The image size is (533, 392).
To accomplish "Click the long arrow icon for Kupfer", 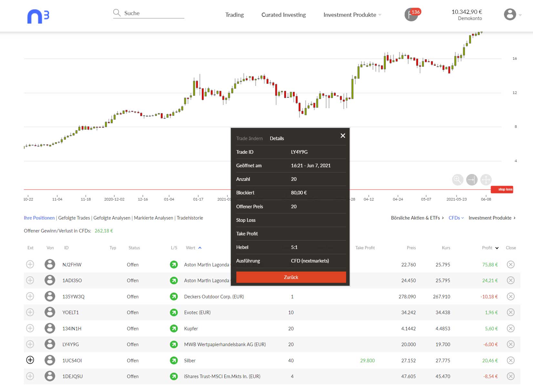I will 174,328.
